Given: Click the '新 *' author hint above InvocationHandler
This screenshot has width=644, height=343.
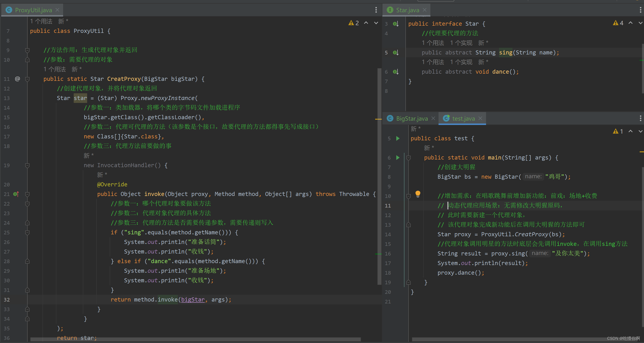Looking at the screenshot, I should [x=89, y=156].
